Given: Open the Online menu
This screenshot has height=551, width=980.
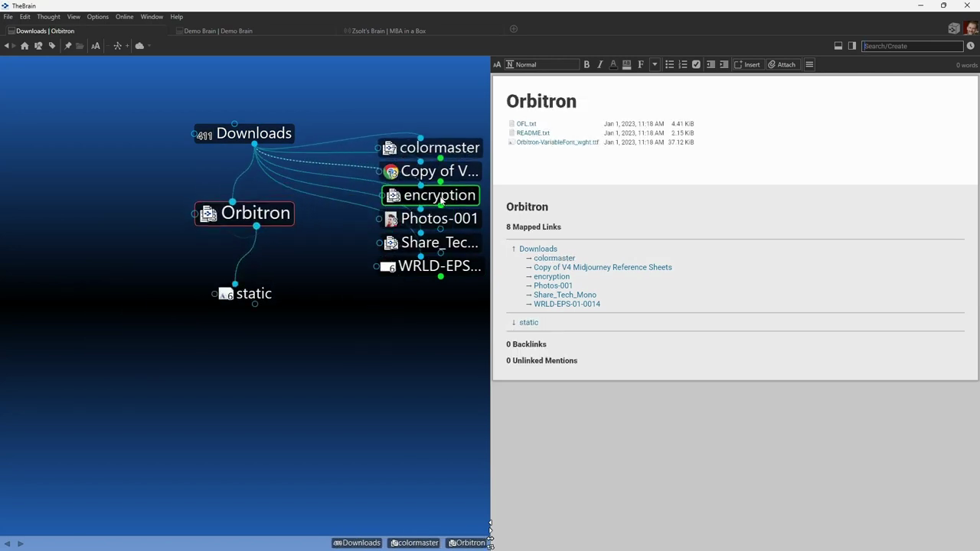Looking at the screenshot, I should tap(124, 17).
